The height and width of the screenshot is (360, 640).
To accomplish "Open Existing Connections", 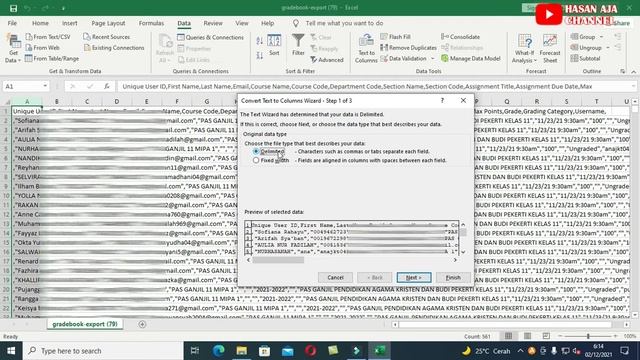I will point(114,48).
